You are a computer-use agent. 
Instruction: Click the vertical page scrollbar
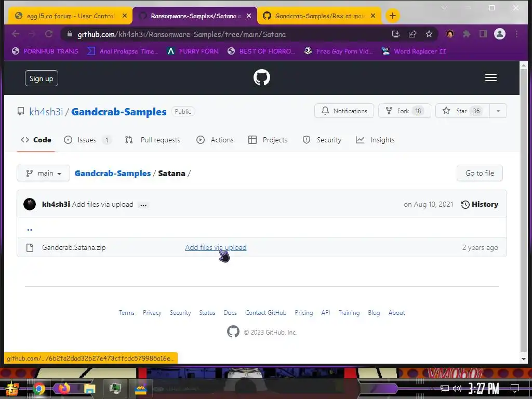click(524, 210)
